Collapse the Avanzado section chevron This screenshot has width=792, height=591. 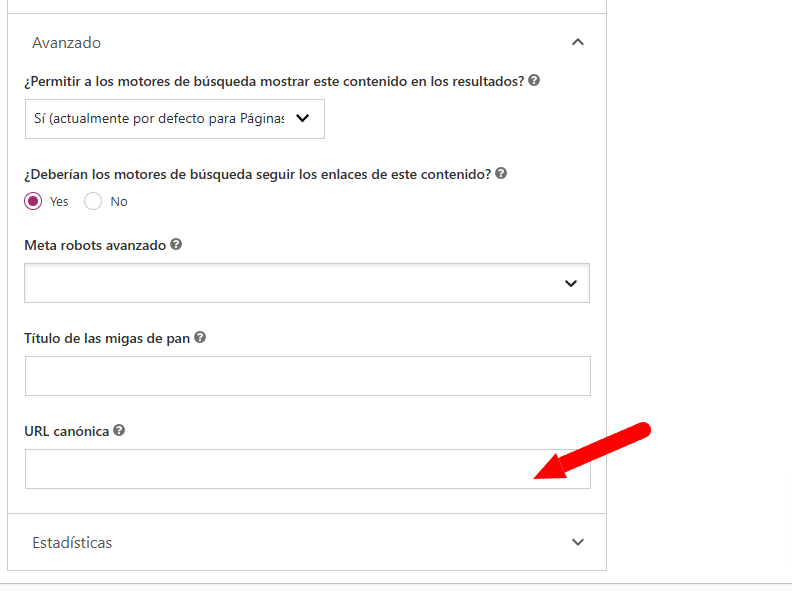click(578, 42)
